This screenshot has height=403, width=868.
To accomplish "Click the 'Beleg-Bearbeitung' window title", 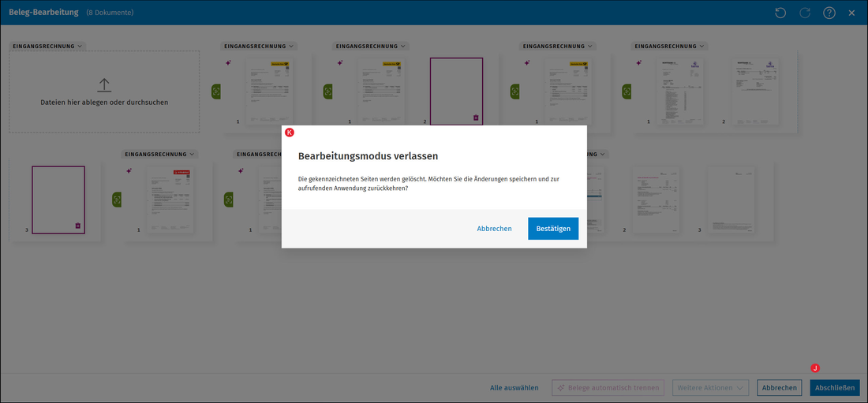I will coord(43,12).
